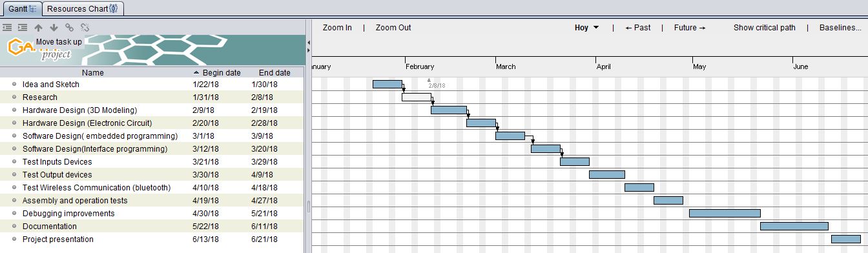Click the Zoom In button
Screen dimensions: 868x253
tap(337, 28)
